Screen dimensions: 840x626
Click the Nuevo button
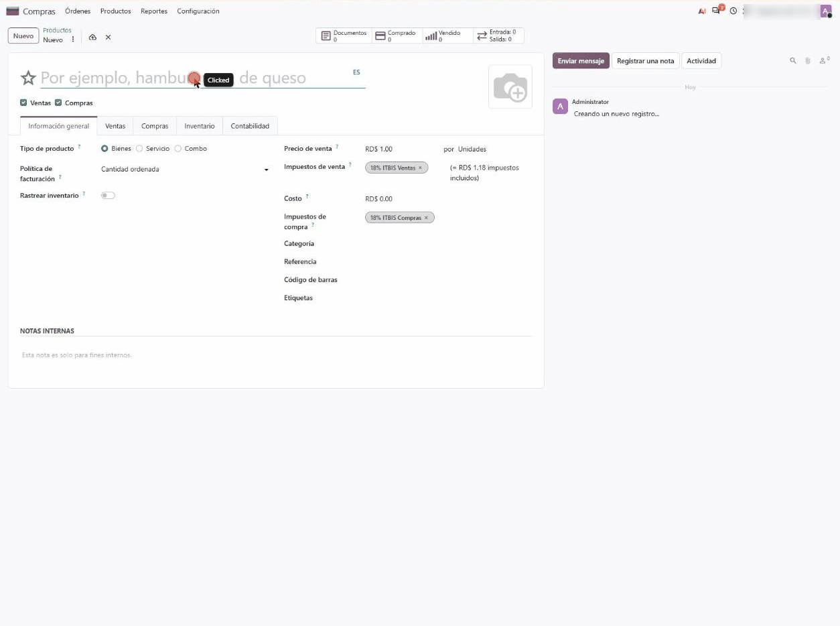[x=23, y=36]
